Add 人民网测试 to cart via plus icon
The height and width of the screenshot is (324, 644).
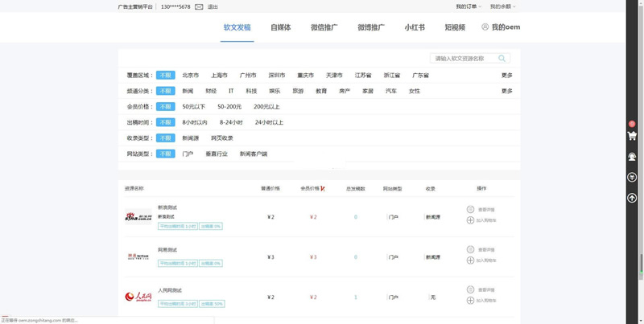[471, 301]
